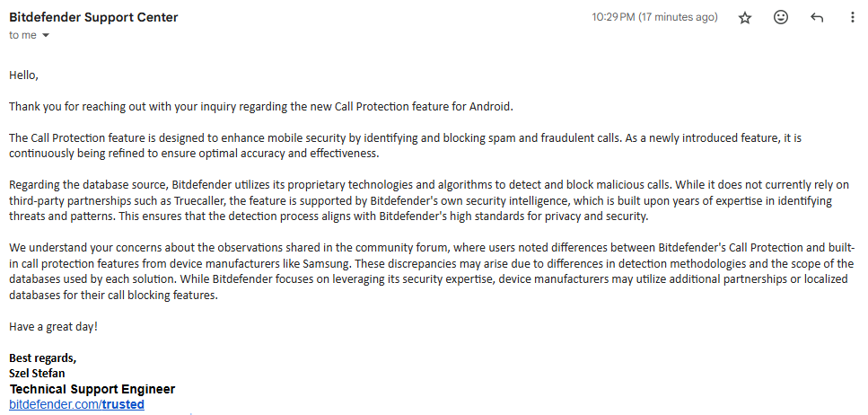Click paragraph starting "The Call Protection feature"

point(405,146)
